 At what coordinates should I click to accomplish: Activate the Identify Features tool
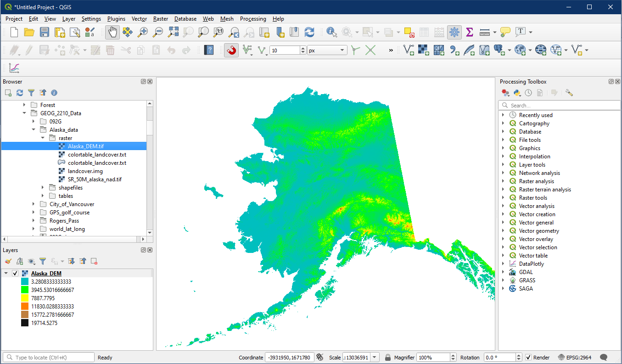tap(331, 32)
